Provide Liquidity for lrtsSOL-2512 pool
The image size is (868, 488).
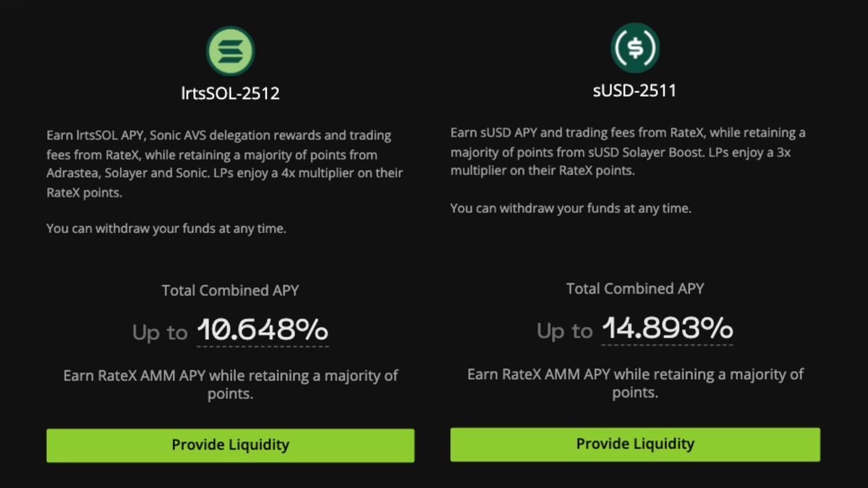click(231, 445)
